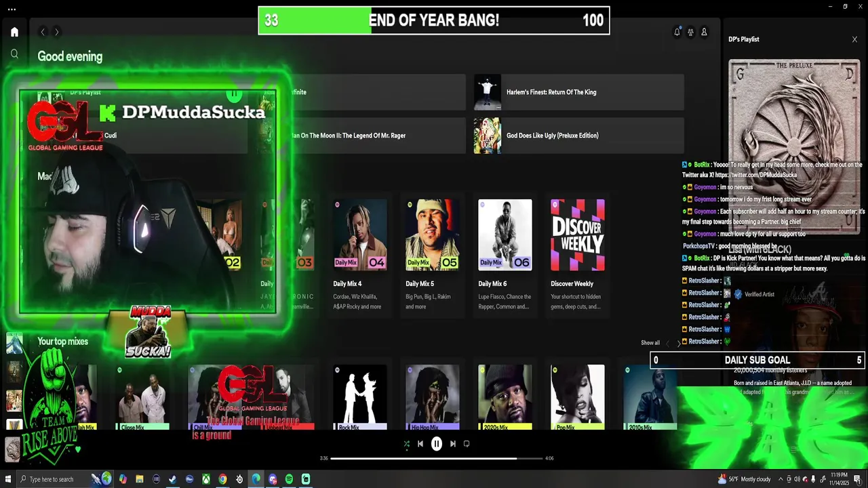Toggle repeat in the player bar
Screen dimensions: 868x488
(467, 444)
